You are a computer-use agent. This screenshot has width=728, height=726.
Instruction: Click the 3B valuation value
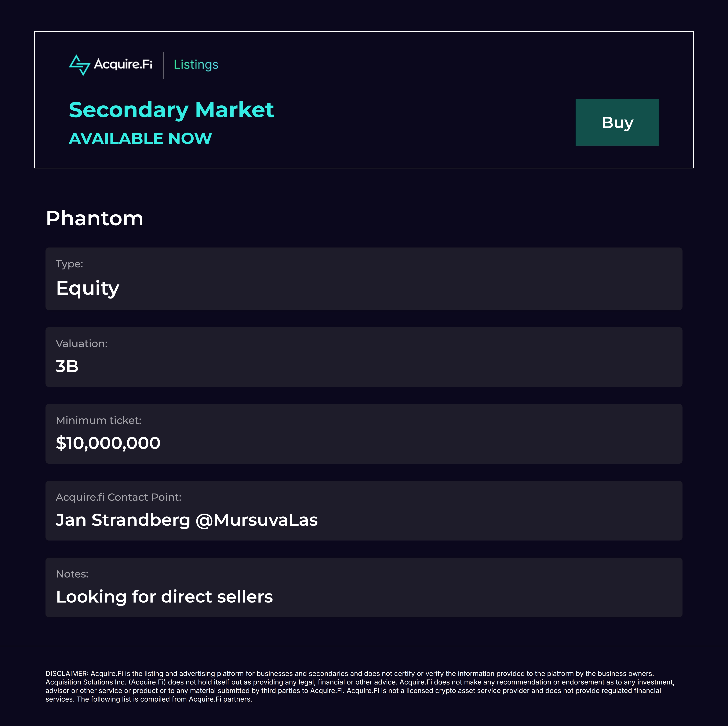tap(67, 366)
